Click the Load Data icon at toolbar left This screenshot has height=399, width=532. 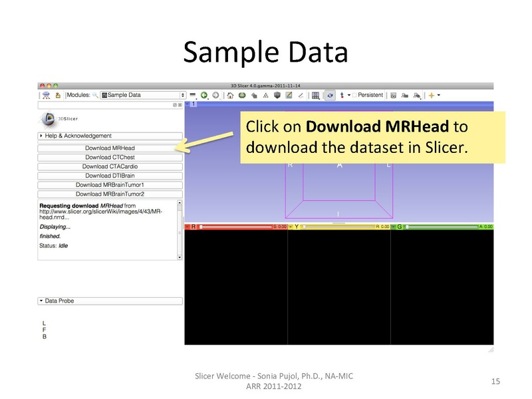click(x=47, y=94)
